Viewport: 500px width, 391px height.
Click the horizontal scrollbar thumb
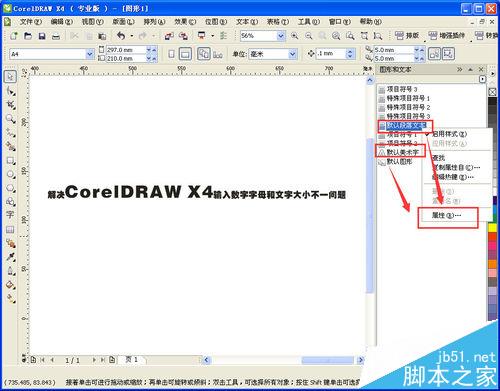[327, 360]
